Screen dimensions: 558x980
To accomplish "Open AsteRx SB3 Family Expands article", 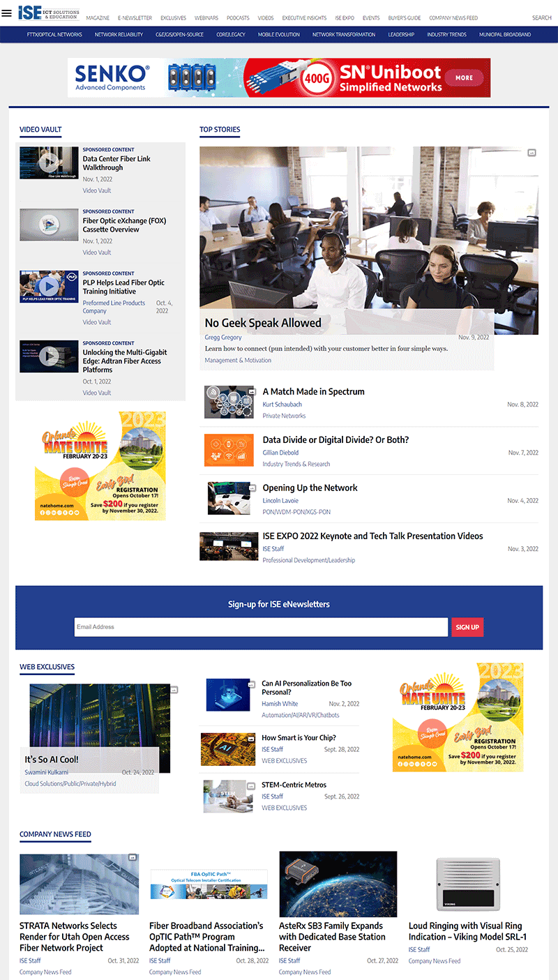I will click(x=331, y=937).
